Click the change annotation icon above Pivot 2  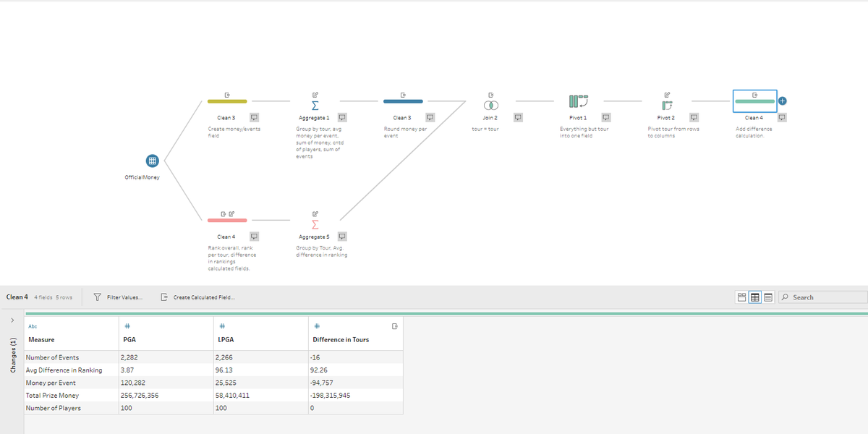click(667, 94)
